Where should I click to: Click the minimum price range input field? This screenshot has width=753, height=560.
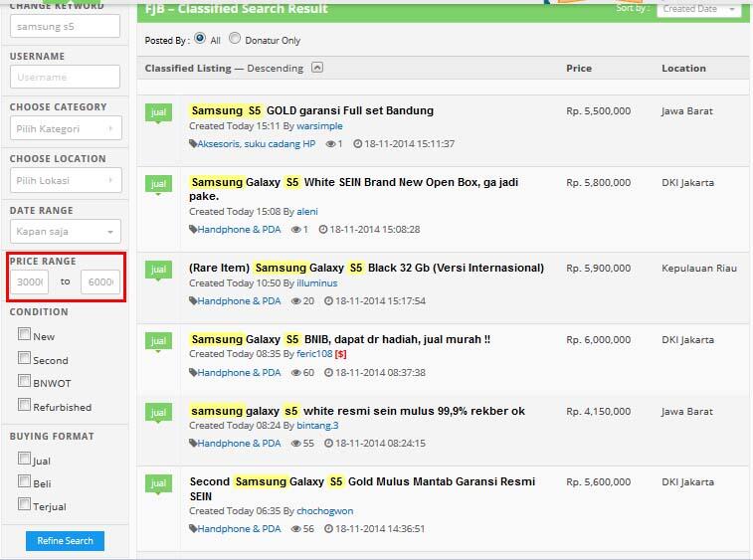tap(30, 282)
